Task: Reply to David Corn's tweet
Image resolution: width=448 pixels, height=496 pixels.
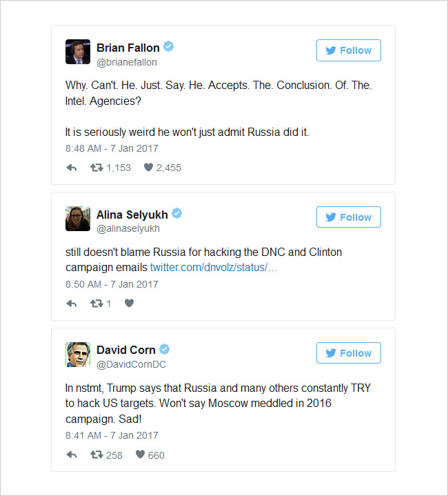Action: click(72, 455)
